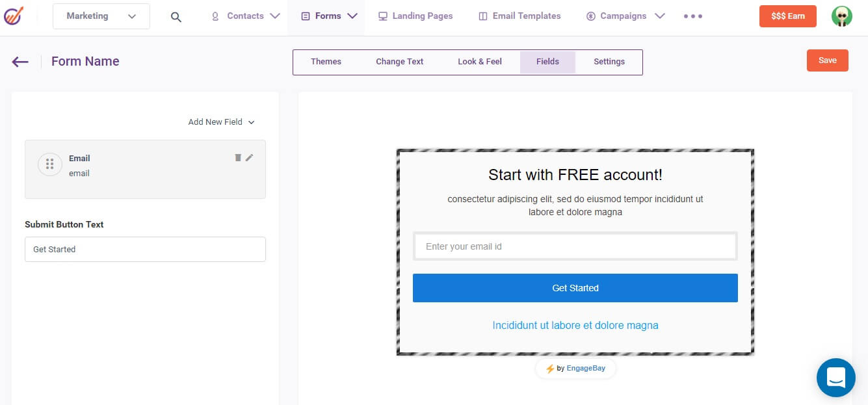Screen dimensions: 868x405
Task: Switch to the Themes tab
Action: (326, 61)
